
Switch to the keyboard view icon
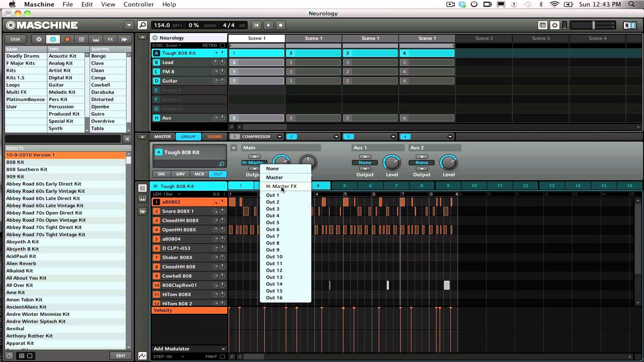142,199
